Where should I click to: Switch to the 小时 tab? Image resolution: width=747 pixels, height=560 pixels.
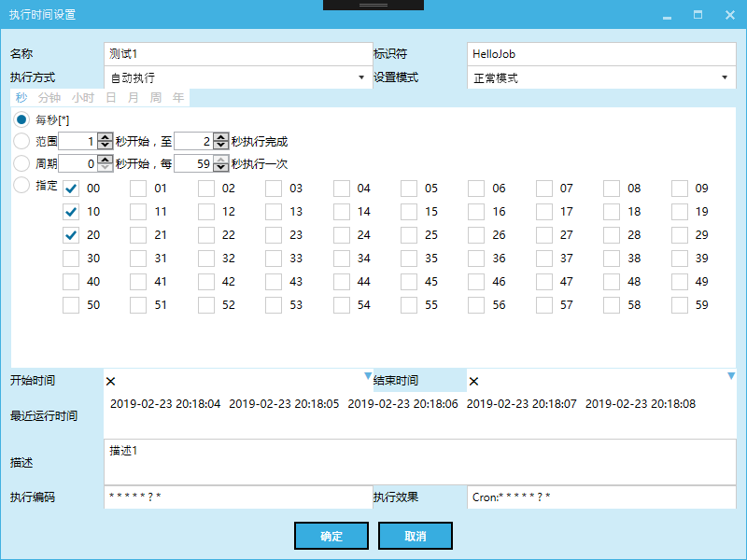83,98
